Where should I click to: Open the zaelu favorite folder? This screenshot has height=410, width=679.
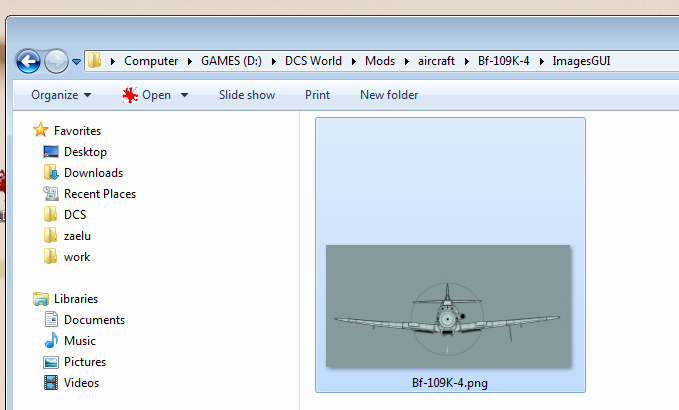78,236
